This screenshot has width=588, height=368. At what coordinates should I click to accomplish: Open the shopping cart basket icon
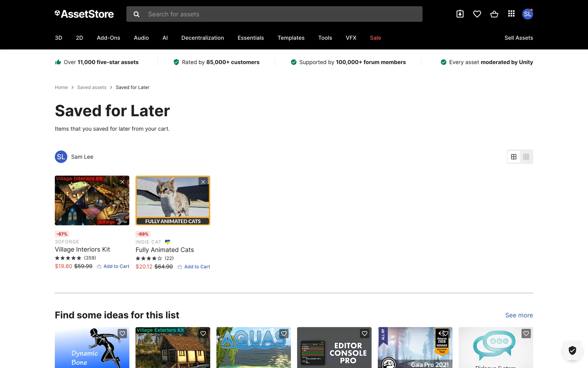(494, 14)
